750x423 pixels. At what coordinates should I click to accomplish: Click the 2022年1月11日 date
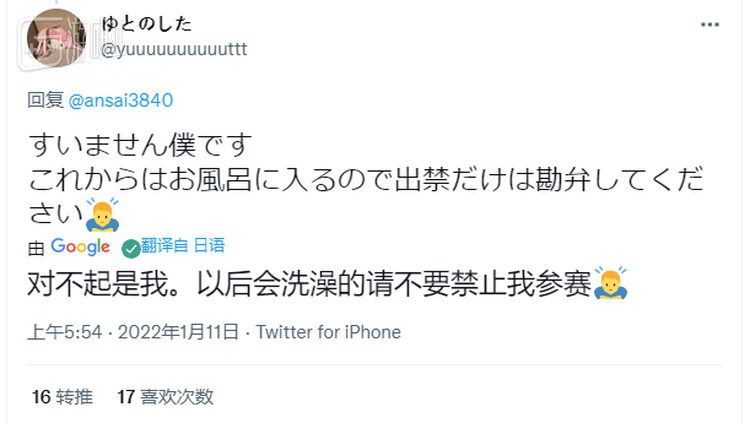[178, 332]
